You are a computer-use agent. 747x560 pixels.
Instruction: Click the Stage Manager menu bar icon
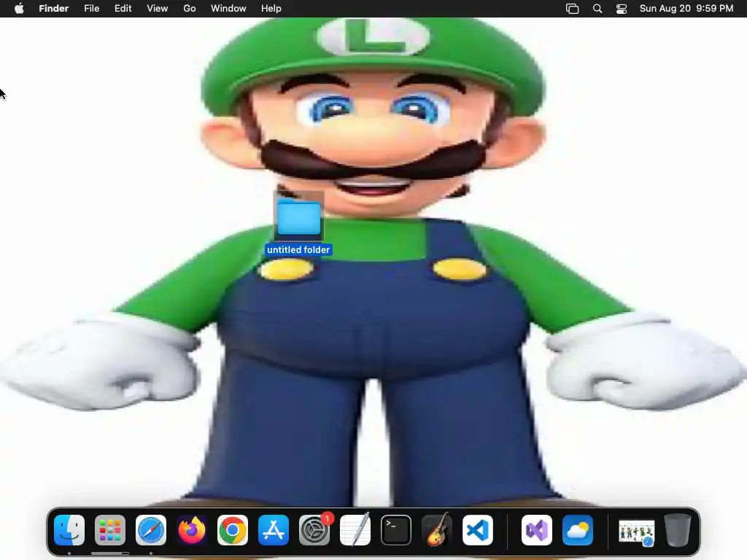coord(572,9)
